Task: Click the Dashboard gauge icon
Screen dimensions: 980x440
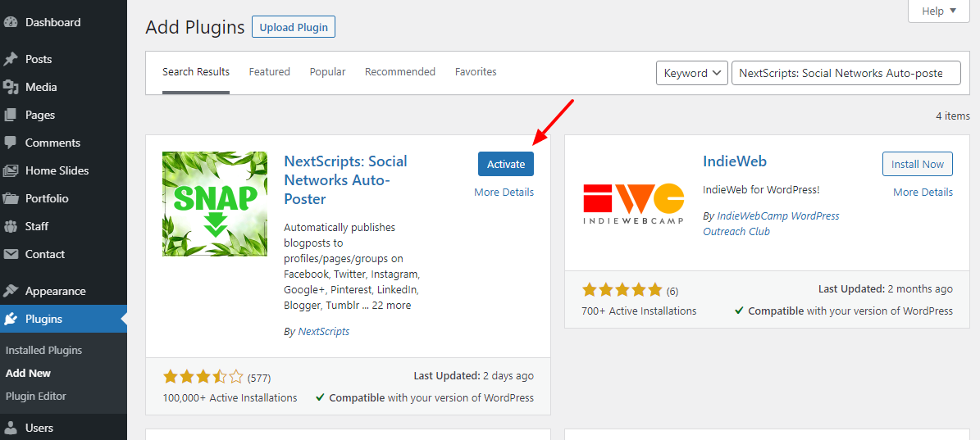Action: pos(11,22)
